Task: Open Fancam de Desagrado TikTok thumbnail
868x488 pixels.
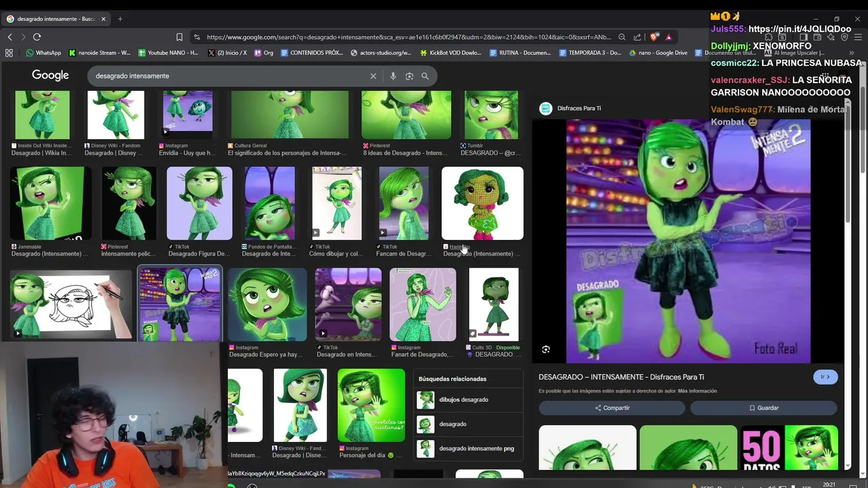Action: click(404, 203)
